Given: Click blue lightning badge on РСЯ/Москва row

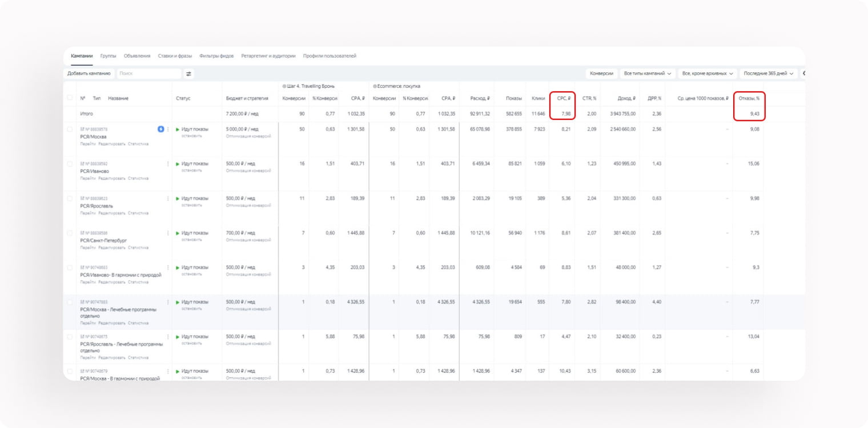Looking at the screenshot, I should coord(161,130).
